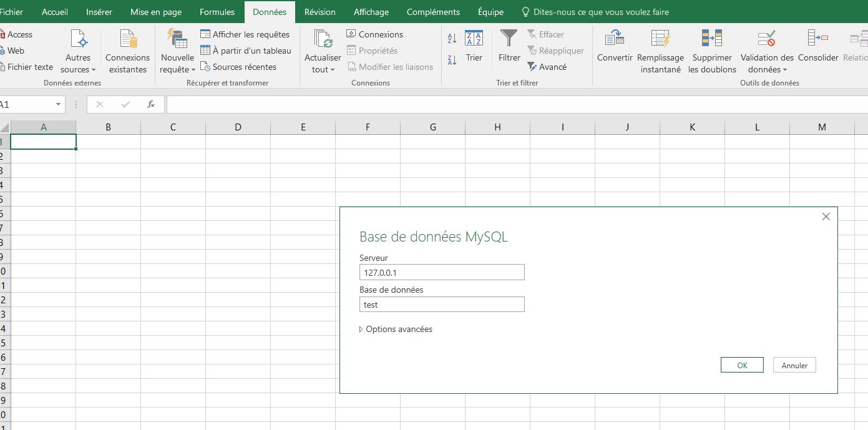
Task: Import from Fichier texte
Action: [27, 67]
